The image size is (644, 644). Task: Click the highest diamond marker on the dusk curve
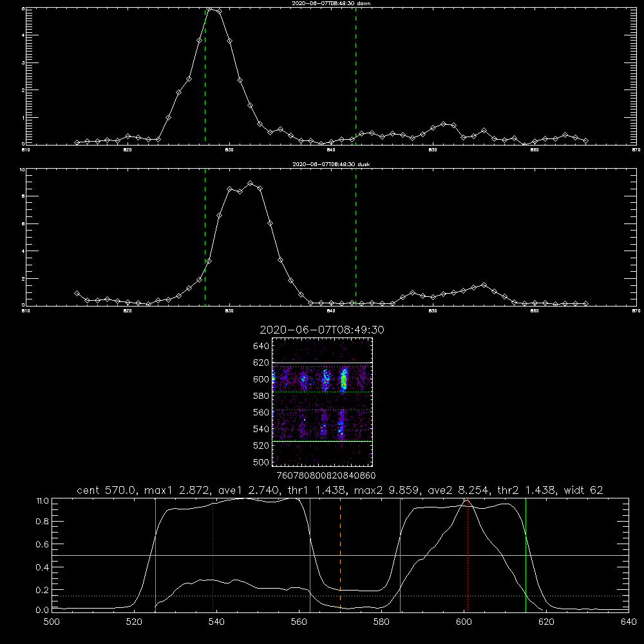coord(250,183)
